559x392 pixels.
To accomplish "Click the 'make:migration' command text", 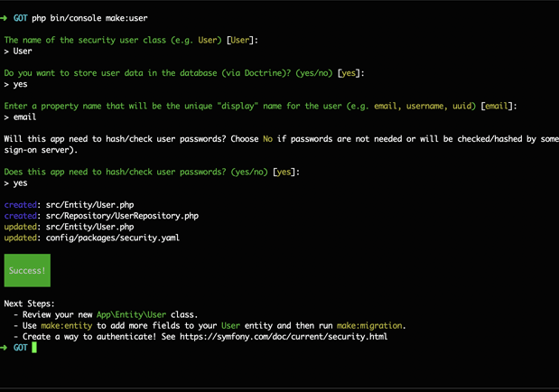I will coord(369,326).
